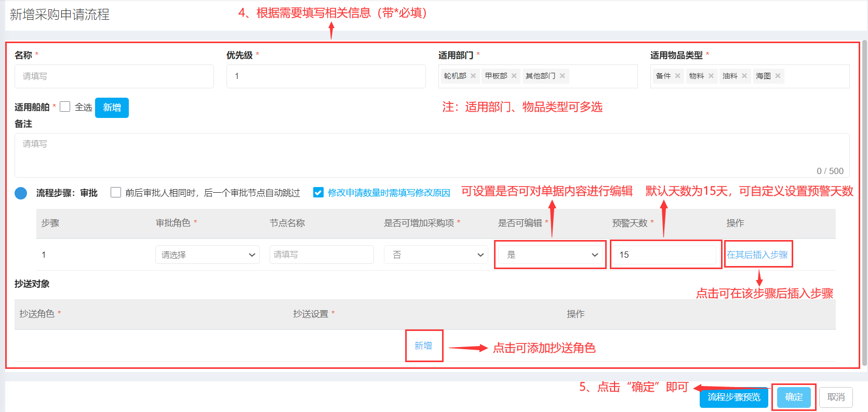Open the 适用部门 multi-select field
The image size is (868, 412).
click(538, 76)
